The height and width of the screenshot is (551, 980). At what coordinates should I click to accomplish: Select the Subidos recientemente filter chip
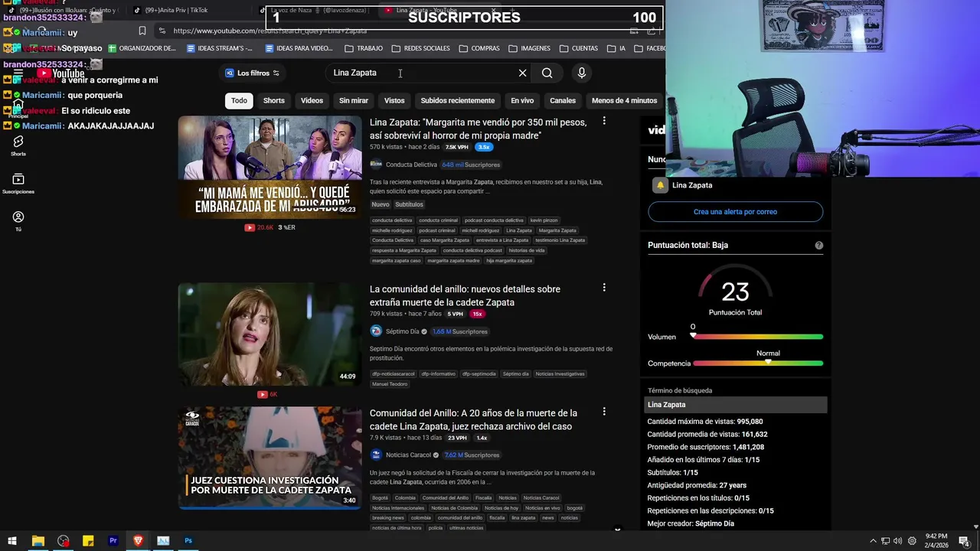tap(458, 100)
